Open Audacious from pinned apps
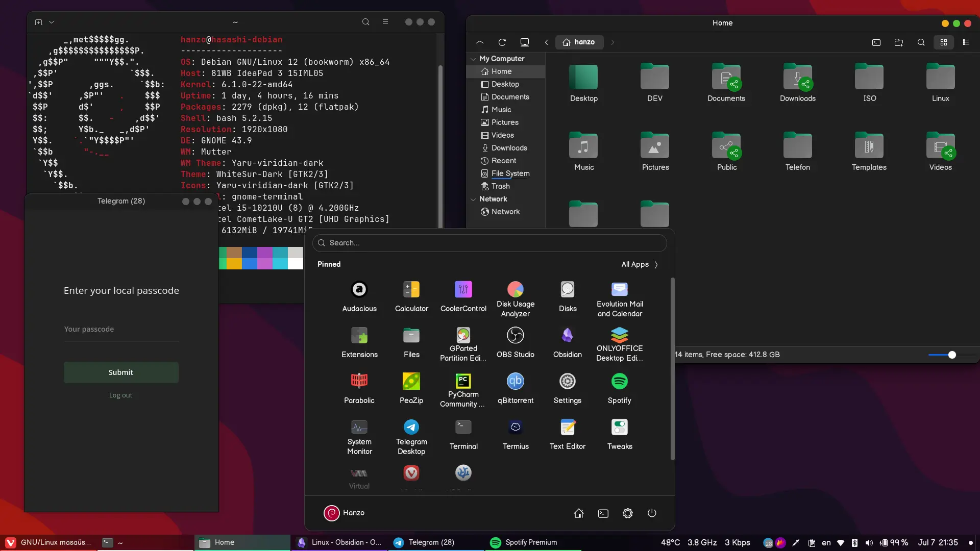This screenshot has height=551, width=980. pos(359,296)
